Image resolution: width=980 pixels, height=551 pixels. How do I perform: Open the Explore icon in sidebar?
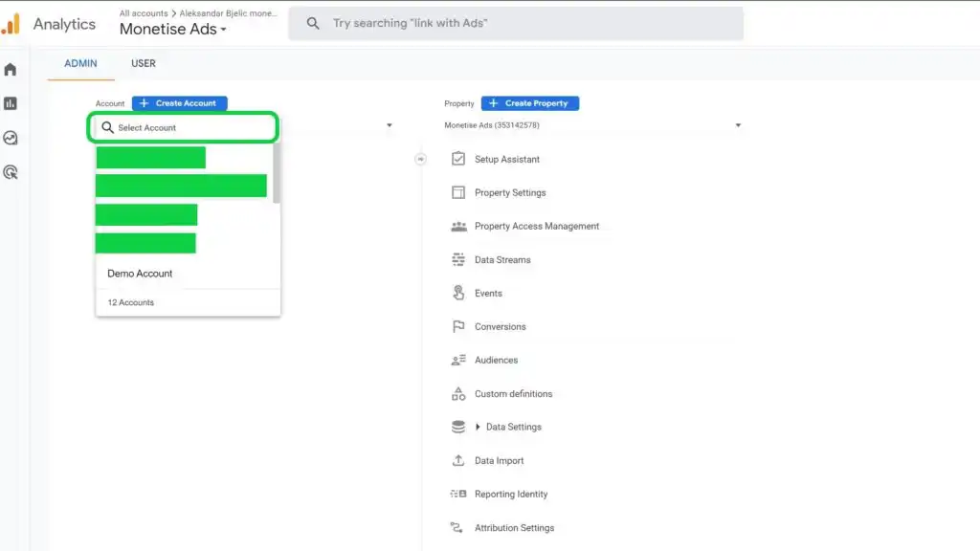tap(11, 138)
